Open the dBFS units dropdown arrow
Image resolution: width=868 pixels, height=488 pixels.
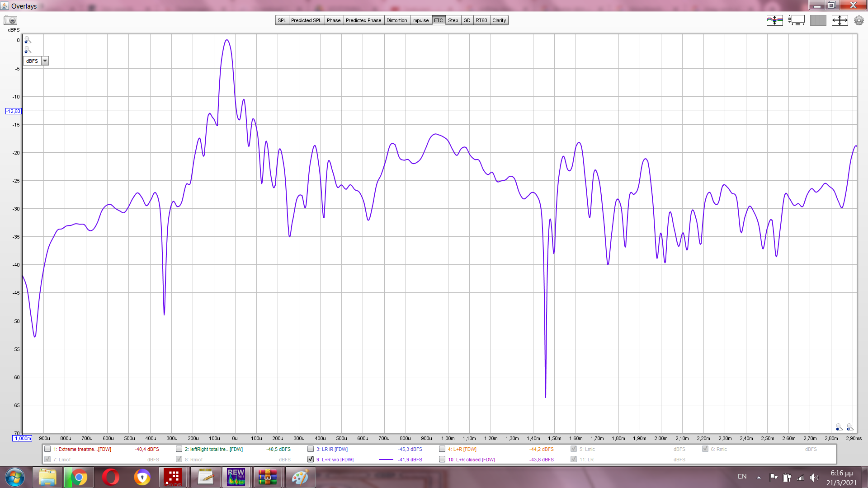45,61
